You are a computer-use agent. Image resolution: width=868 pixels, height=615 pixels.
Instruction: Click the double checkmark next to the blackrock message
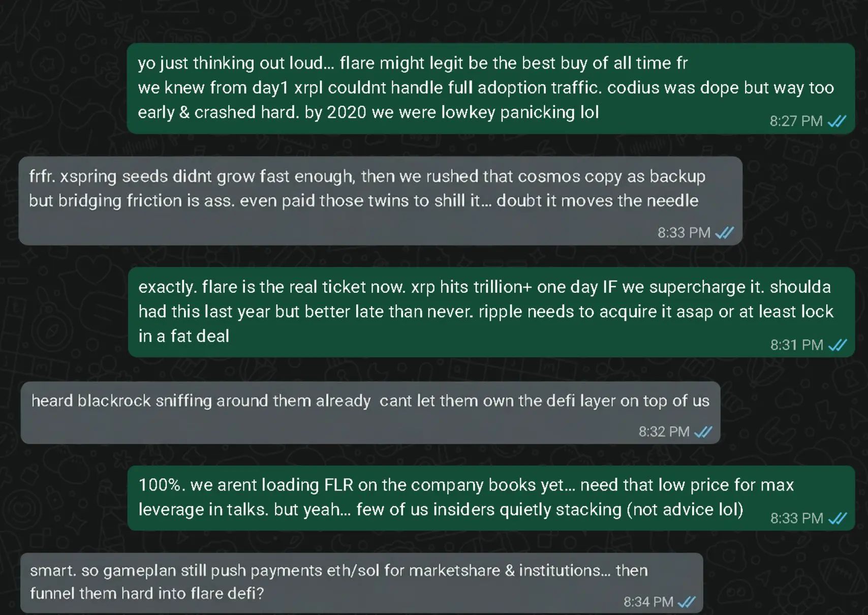704,431
